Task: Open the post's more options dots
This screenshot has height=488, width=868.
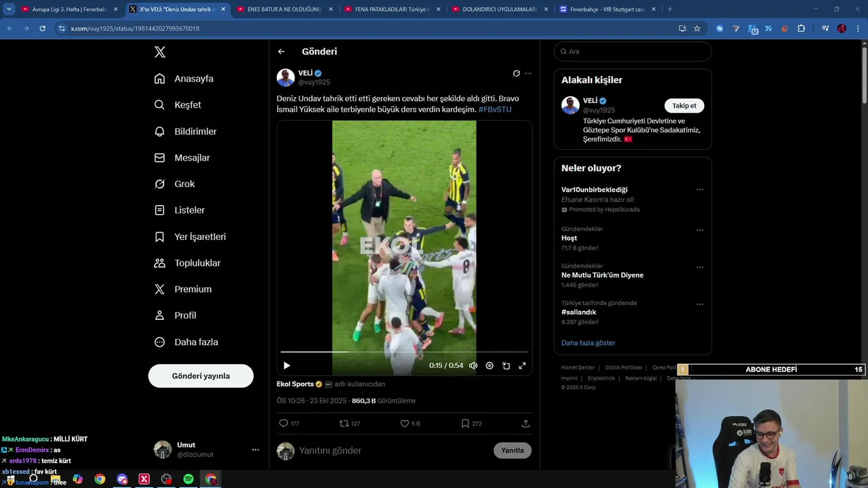Action: pos(528,73)
